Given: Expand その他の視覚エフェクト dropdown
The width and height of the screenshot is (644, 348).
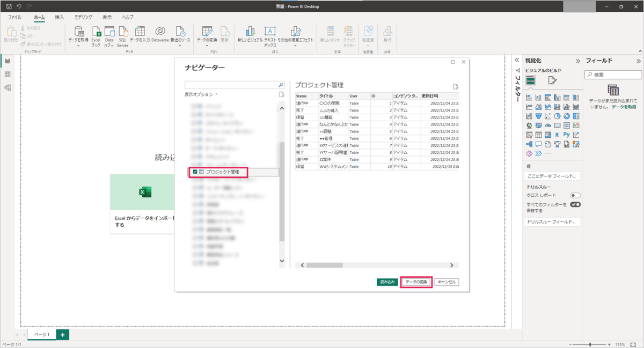Looking at the screenshot, I should pos(295,46).
